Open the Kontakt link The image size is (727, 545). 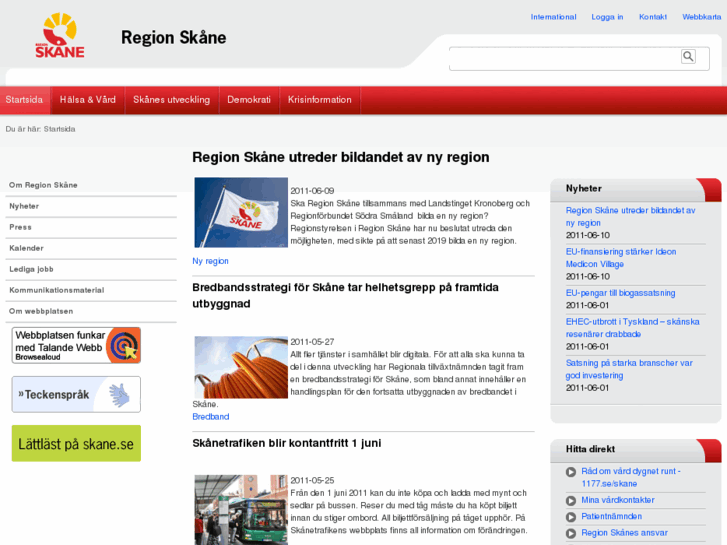click(x=653, y=17)
